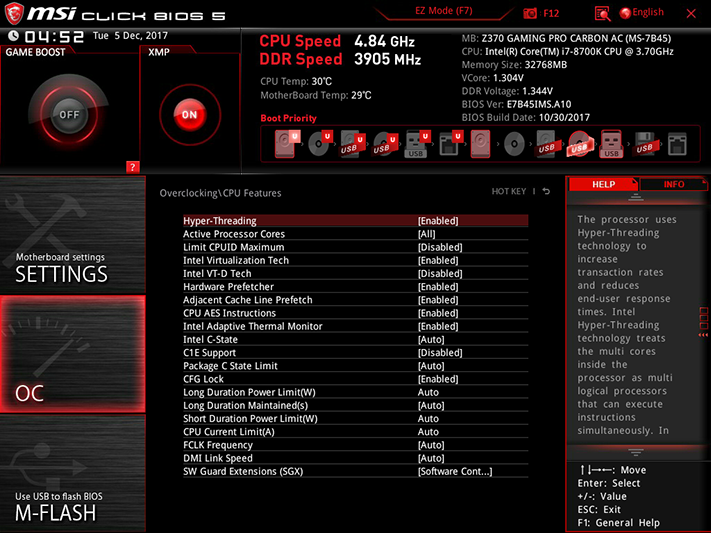
Task: Change the Intel C-State Auto setting
Action: [x=431, y=339]
